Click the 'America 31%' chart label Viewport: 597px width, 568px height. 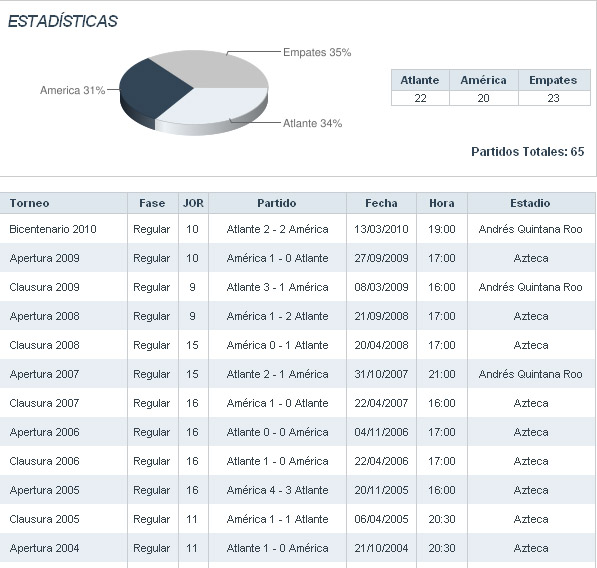[x=72, y=90]
